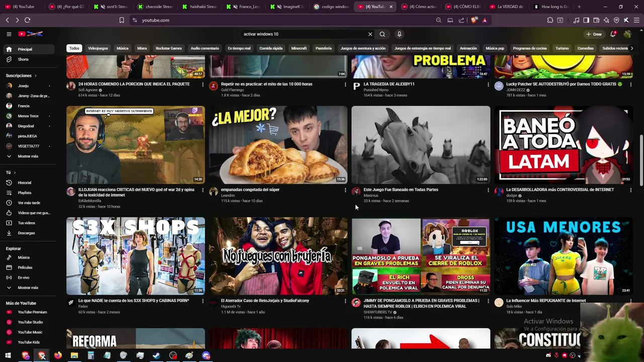Open Steam from the taskbar

[x=156, y=355]
